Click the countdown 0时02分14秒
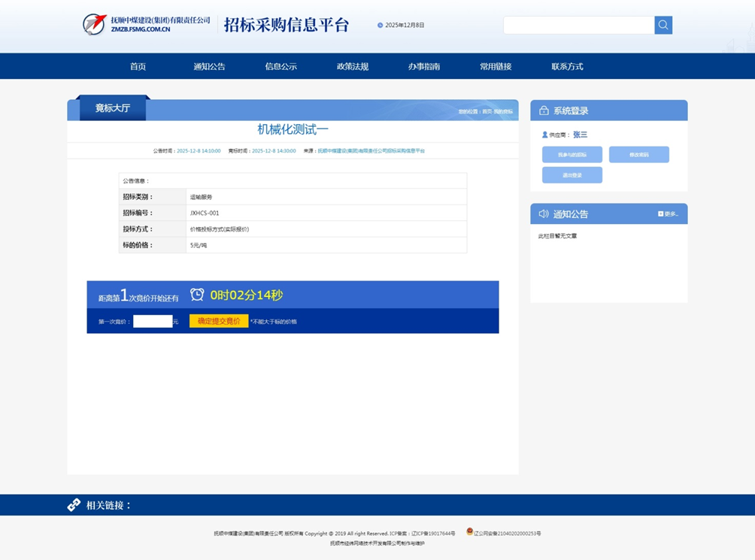Screen dimensions: 755x560 (x=247, y=295)
